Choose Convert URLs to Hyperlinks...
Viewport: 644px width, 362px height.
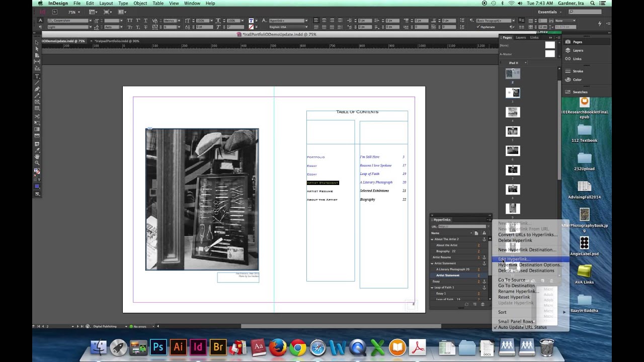[528, 234]
